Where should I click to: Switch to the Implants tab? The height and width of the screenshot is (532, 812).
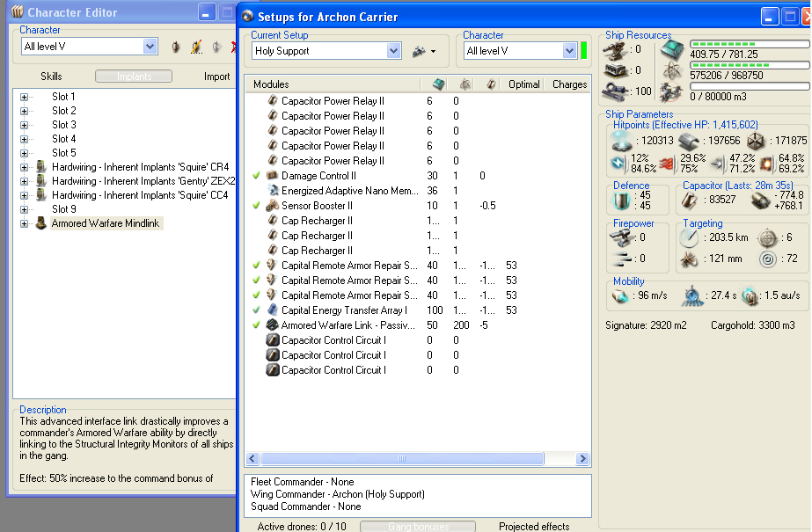click(x=134, y=77)
